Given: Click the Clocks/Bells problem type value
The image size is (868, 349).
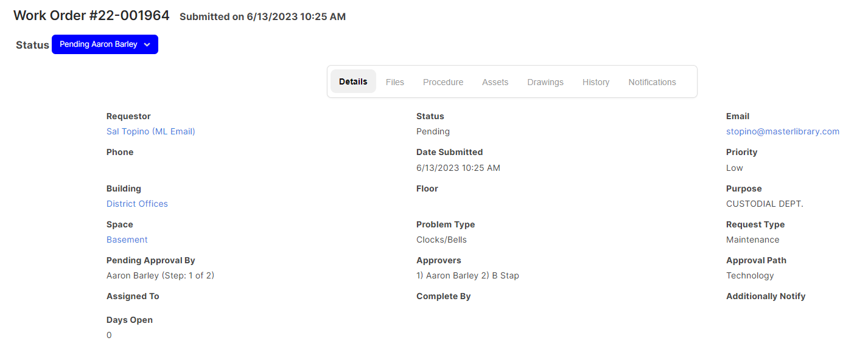Looking at the screenshot, I should 441,240.
